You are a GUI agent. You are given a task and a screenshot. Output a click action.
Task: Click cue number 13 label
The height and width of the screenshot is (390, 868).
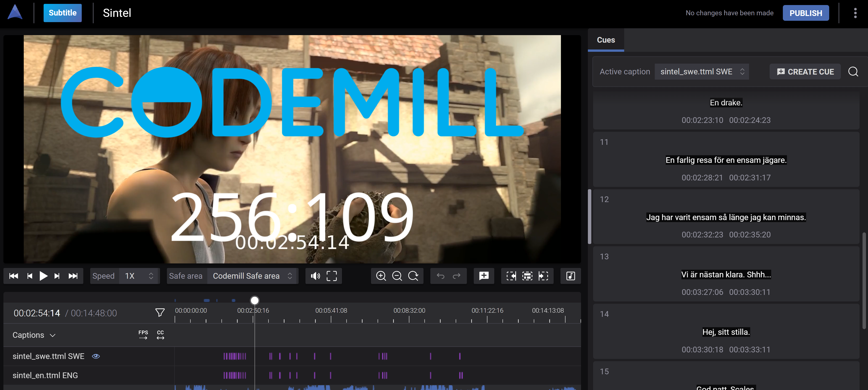(x=604, y=256)
